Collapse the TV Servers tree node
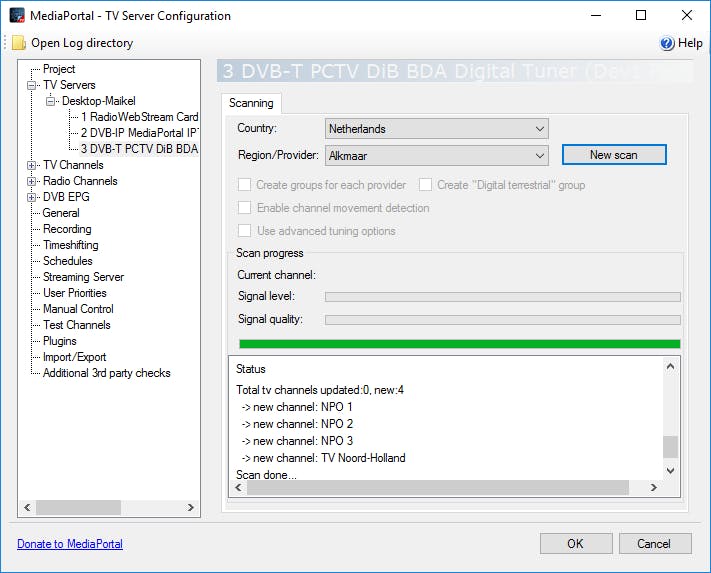 tap(31, 85)
